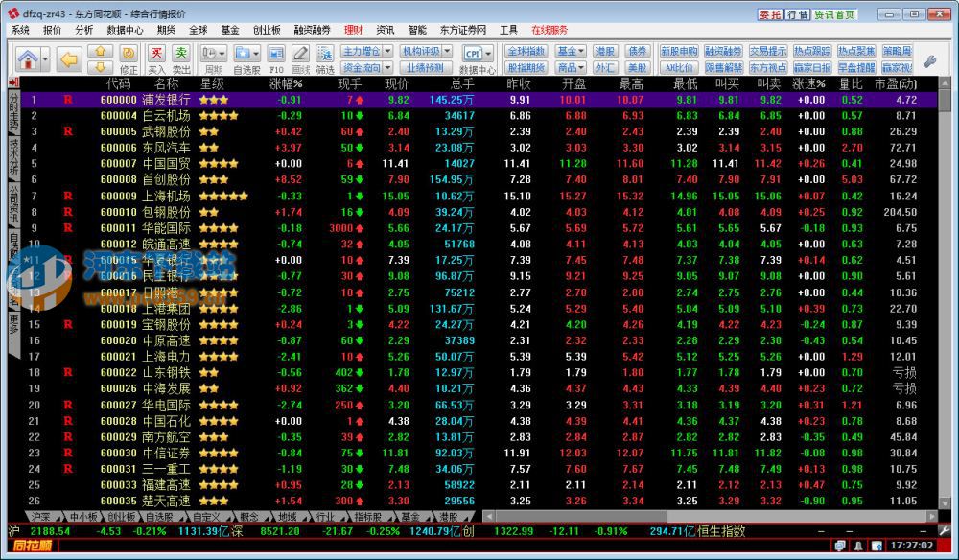Click the green 卖出 sell icon
Image resolution: width=959 pixels, height=560 pixels.
coord(181,54)
